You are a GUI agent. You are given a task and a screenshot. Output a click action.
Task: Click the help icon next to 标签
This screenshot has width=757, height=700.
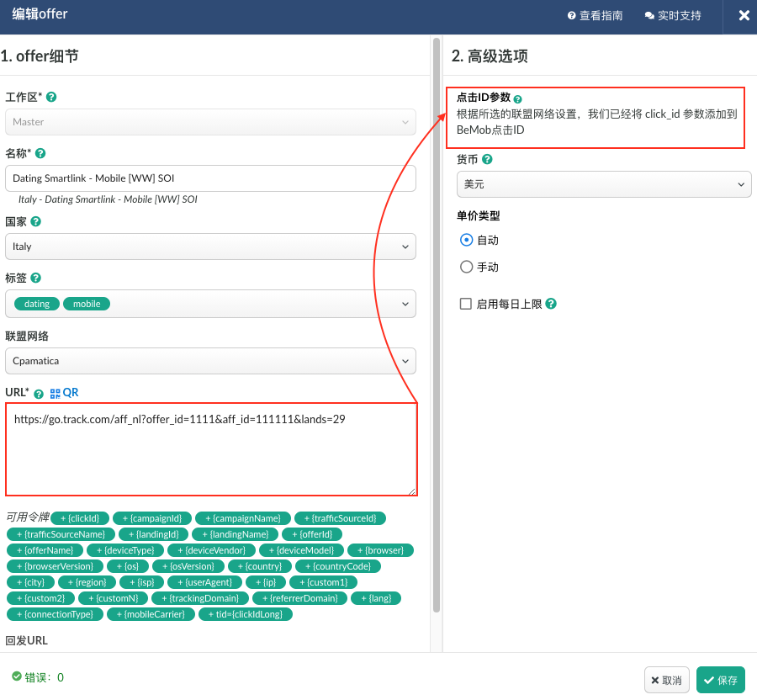(x=36, y=278)
